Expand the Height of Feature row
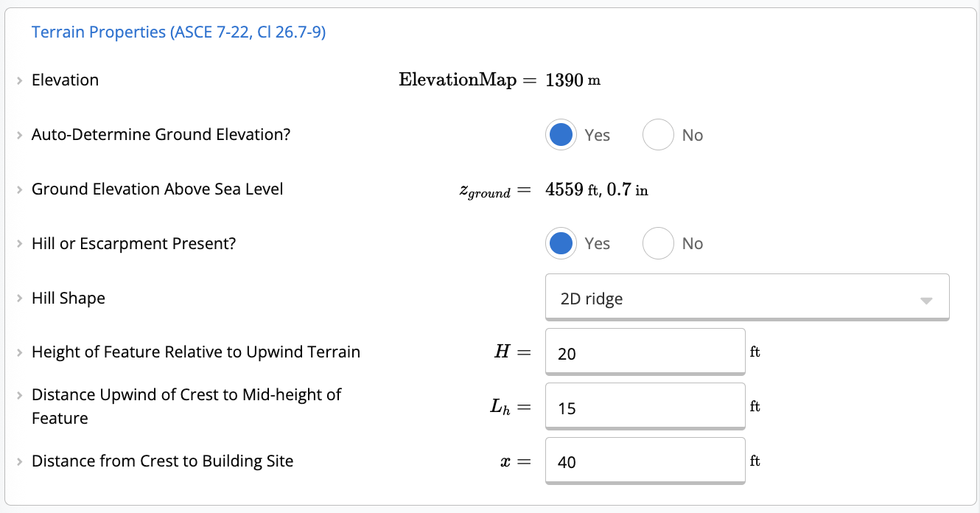This screenshot has width=980, height=513. (19, 352)
